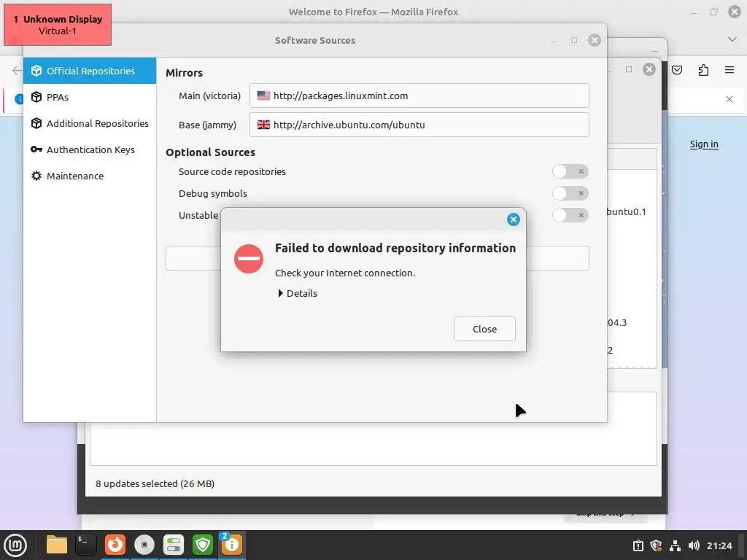Click clipboard tray icon
This screenshot has width=747, height=560.
tap(638, 545)
